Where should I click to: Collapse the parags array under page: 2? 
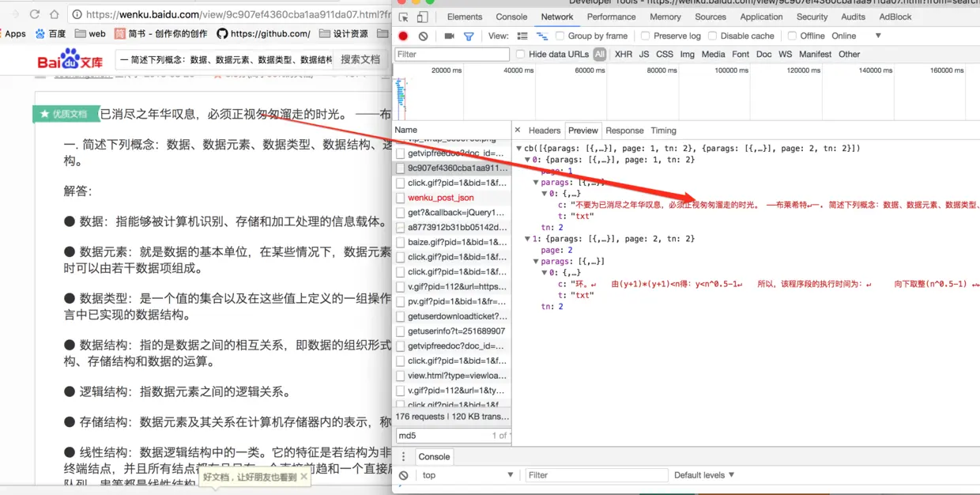536,262
